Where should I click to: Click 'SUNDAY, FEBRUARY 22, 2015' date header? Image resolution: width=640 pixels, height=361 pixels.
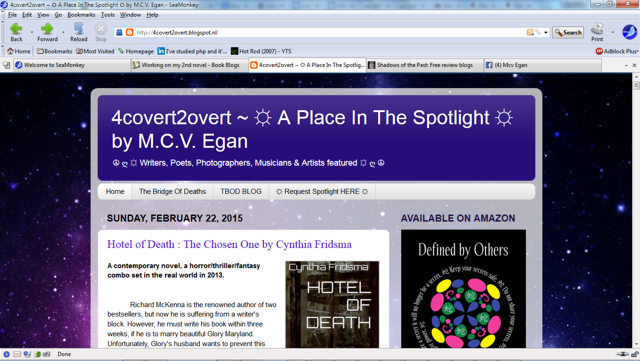[175, 218]
